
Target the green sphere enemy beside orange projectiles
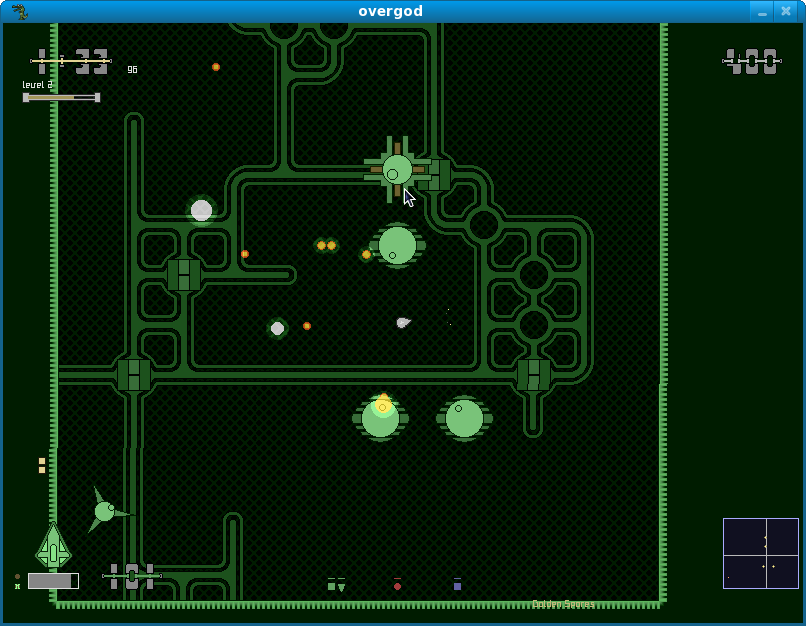click(x=397, y=246)
